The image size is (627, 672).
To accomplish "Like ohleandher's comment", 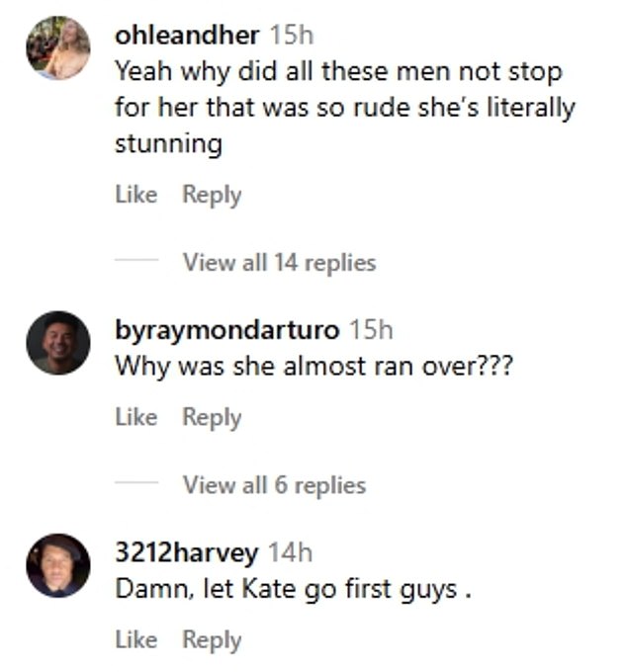I will [136, 195].
